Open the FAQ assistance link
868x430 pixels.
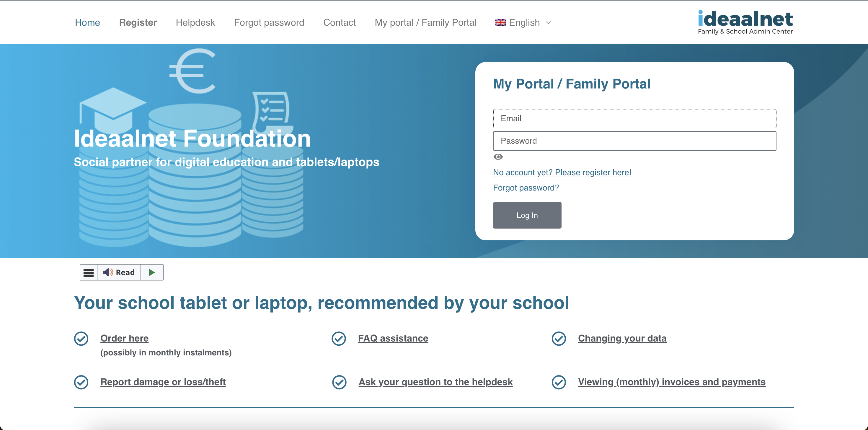coord(393,338)
